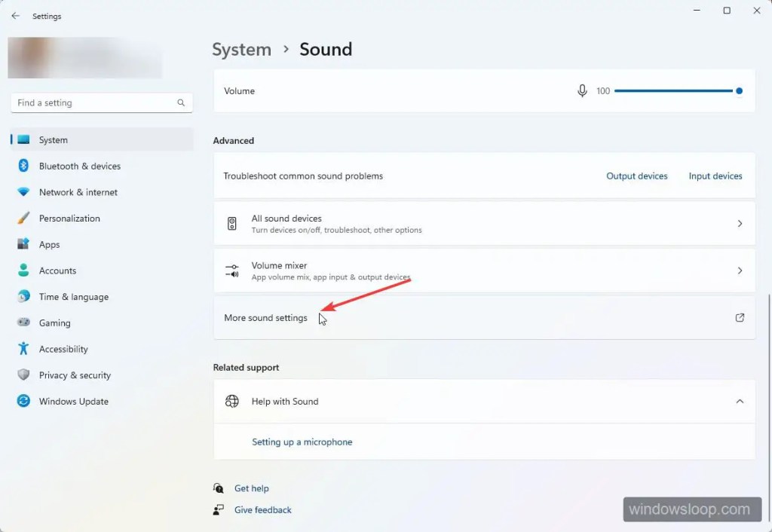Click the Accessibility figure icon
This screenshot has height=532, width=772.
click(x=23, y=349)
